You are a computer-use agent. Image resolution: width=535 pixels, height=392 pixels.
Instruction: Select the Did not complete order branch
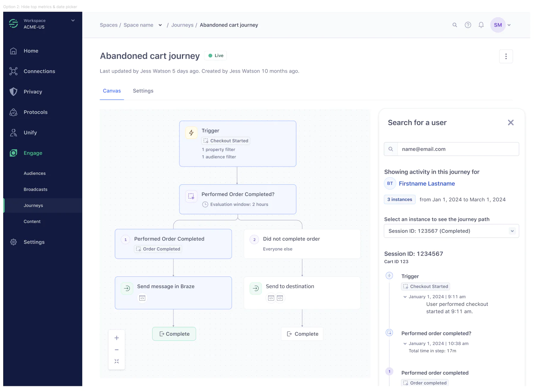pyautogui.click(x=302, y=244)
